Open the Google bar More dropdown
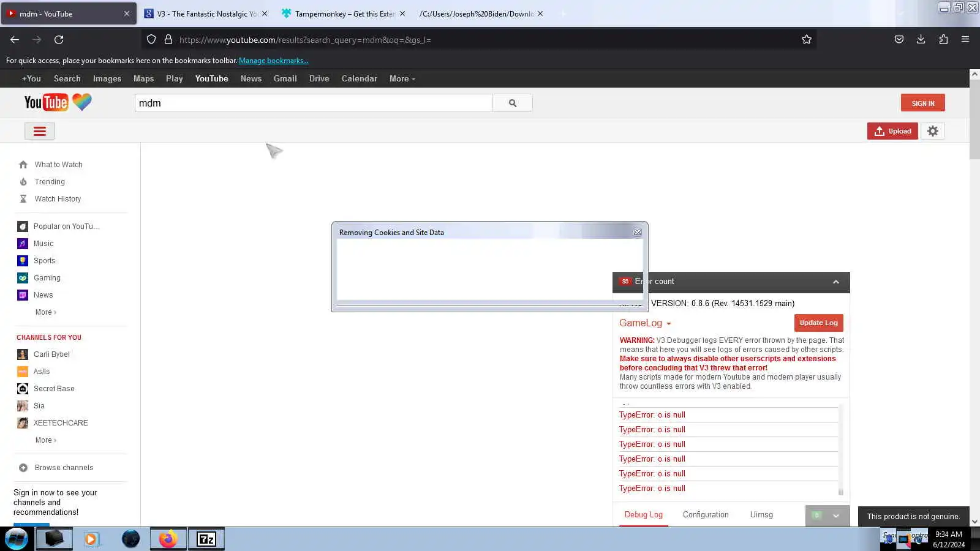Viewport: 980px width, 551px height. pyautogui.click(x=402, y=78)
